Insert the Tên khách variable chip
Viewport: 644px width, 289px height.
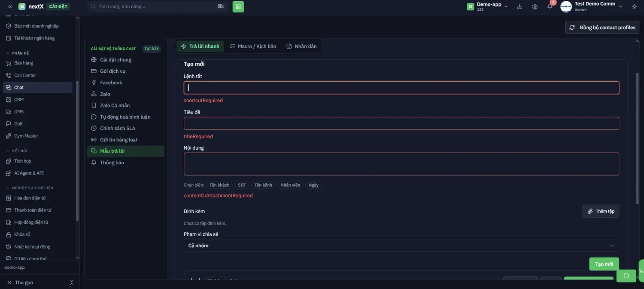point(219,185)
